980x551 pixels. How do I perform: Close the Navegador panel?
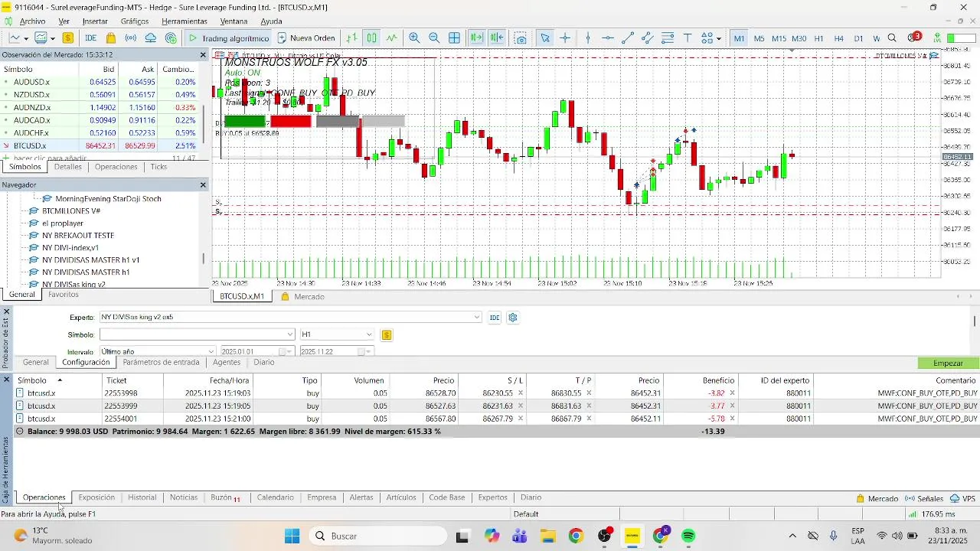pyautogui.click(x=203, y=185)
